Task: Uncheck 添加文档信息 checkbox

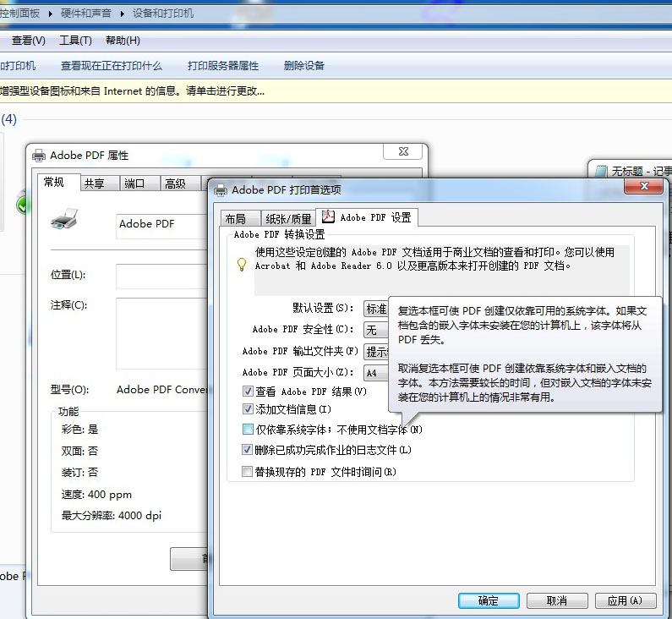Action: pyautogui.click(x=248, y=409)
